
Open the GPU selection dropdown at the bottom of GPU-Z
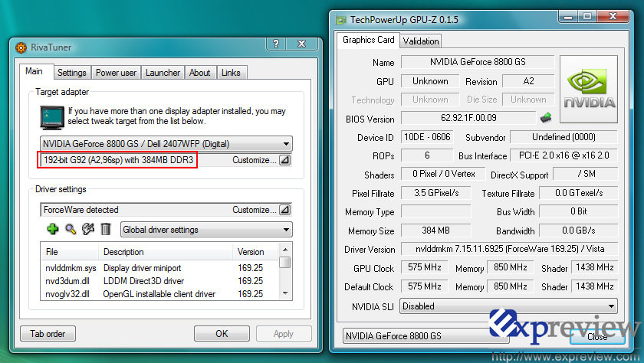tap(426, 336)
